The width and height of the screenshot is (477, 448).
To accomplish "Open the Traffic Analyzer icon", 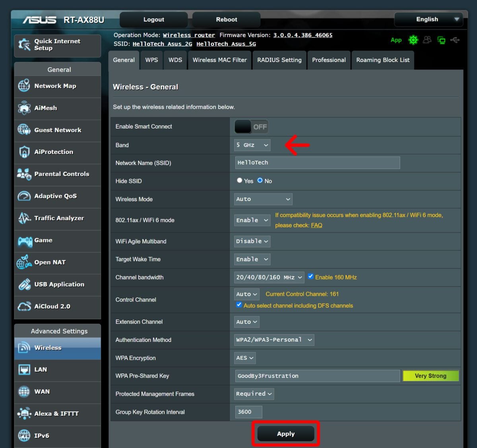I will (x=24, y=218).
